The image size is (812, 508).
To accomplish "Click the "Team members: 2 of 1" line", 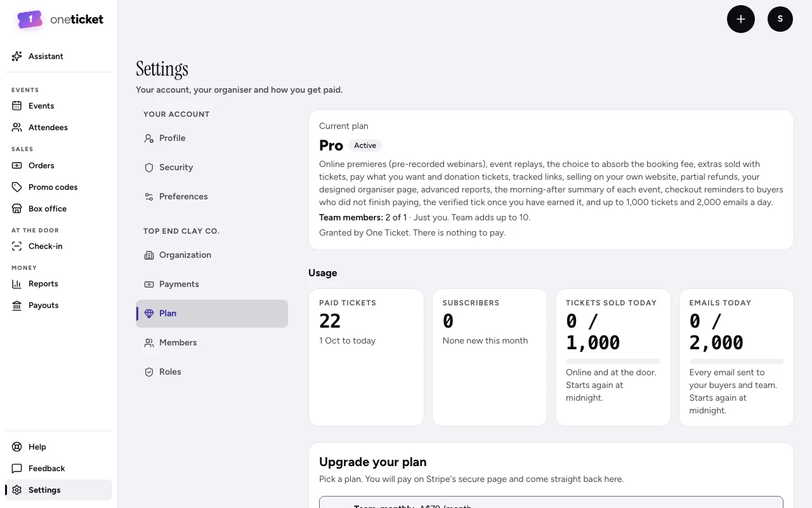I will pyautogui.click(x=424, y=218).
